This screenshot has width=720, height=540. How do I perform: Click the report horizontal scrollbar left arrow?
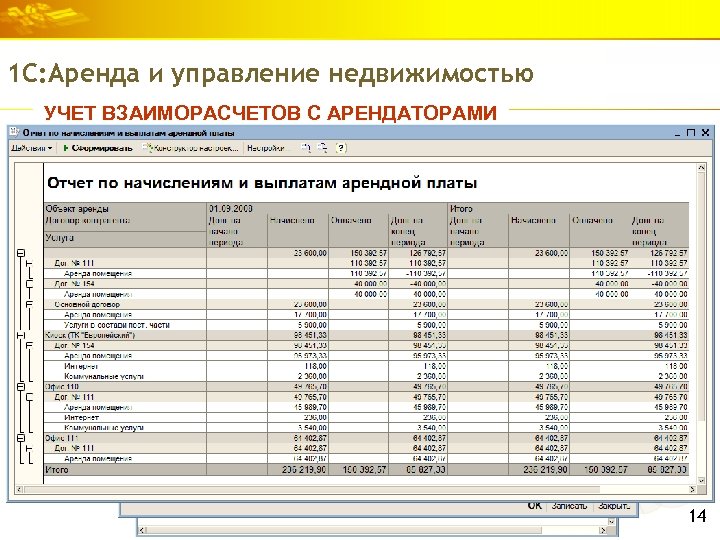pyautogui.click(x=19, y=489)
